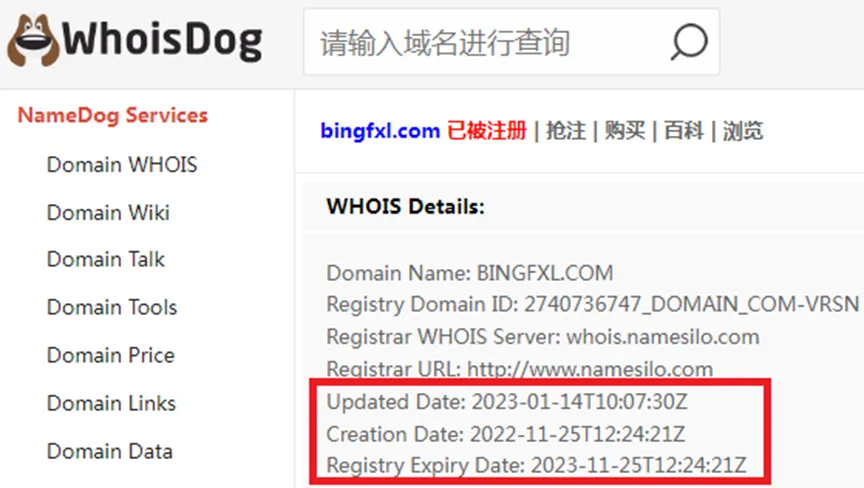
Task: Open the 百科 link
Action: tap(684, 131)
